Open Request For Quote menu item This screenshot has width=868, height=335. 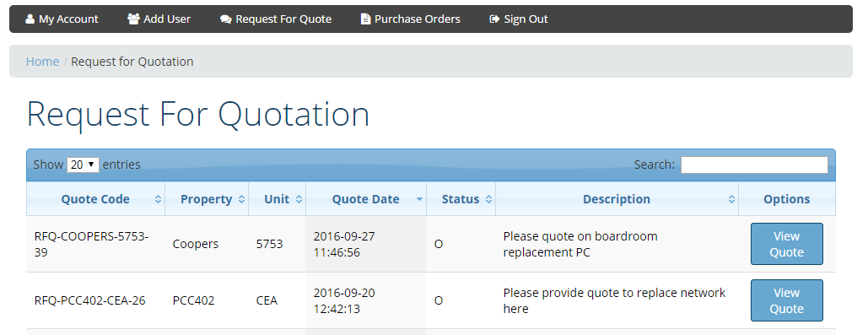276,19
